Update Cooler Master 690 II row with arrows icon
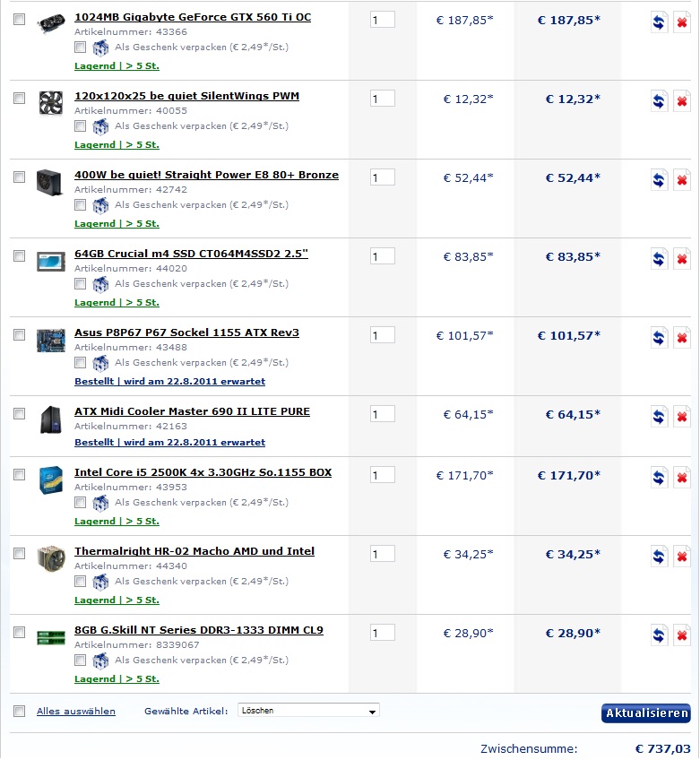Screen dimensions: 700x760 pyautogui.click(x=659, y=417)
